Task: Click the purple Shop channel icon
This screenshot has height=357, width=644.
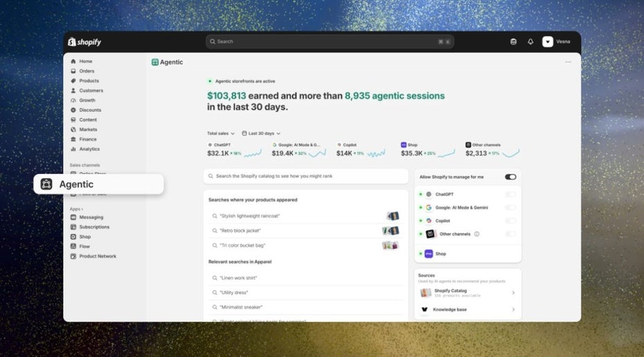Action: click(x=429, y=254)
